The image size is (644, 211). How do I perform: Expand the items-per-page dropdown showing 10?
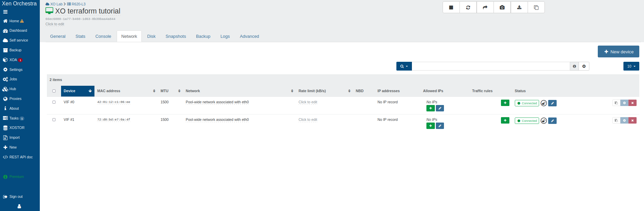pyautogui.click(x=631, y=67)
